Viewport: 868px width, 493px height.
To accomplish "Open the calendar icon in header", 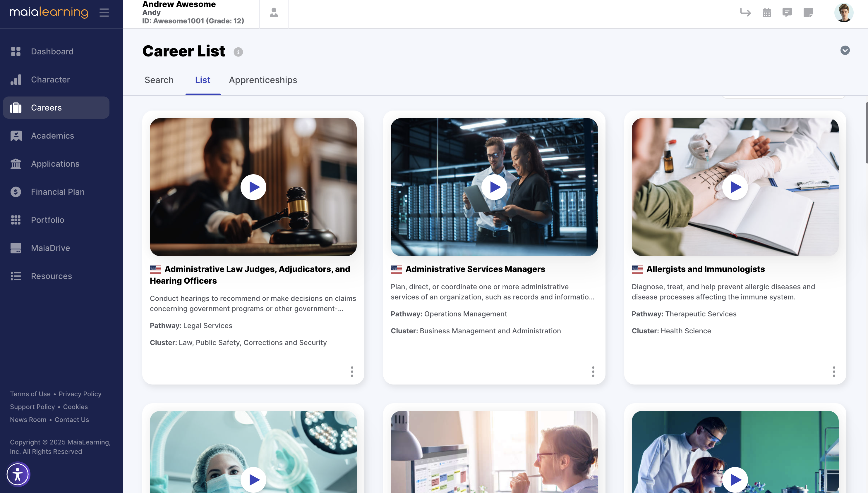I will pyautogui.click(x=767, y=13).
